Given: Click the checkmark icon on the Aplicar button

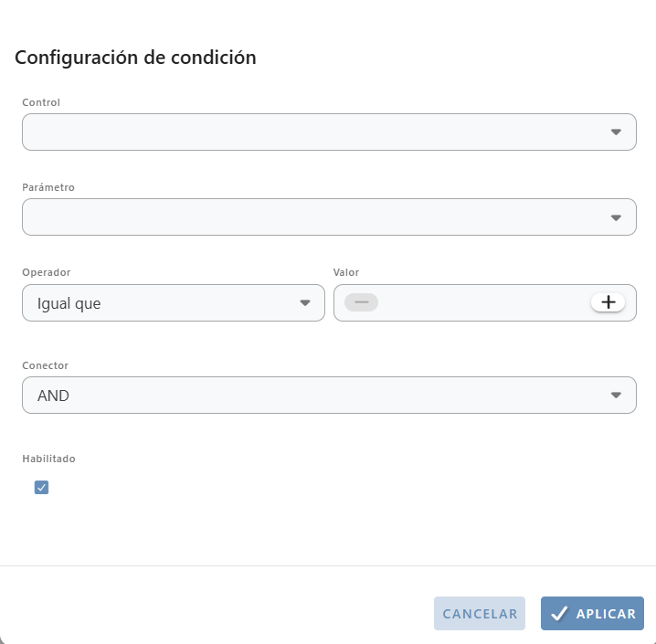Looking at the screenshot, I should tap(559, 614).
